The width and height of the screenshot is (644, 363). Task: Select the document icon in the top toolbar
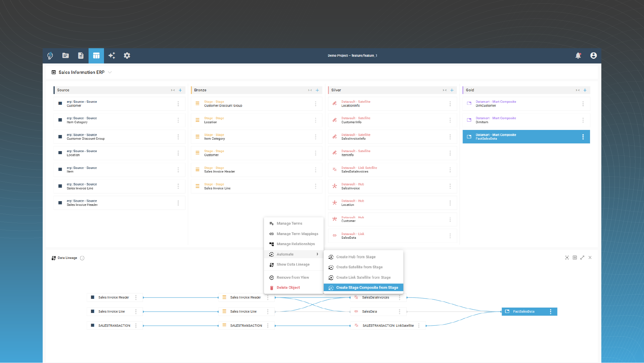coord(81,56)
